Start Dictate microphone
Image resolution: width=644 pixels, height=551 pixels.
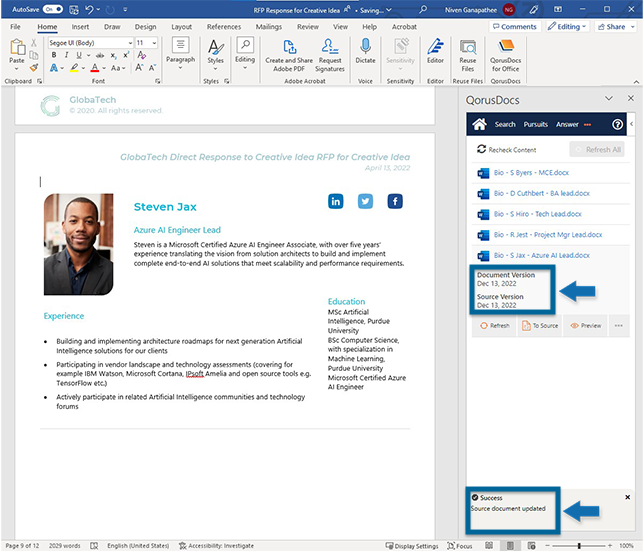tap(365, 51)
